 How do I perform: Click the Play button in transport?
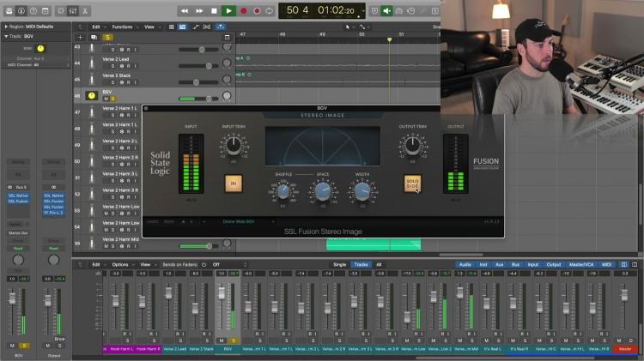(228, 10)
